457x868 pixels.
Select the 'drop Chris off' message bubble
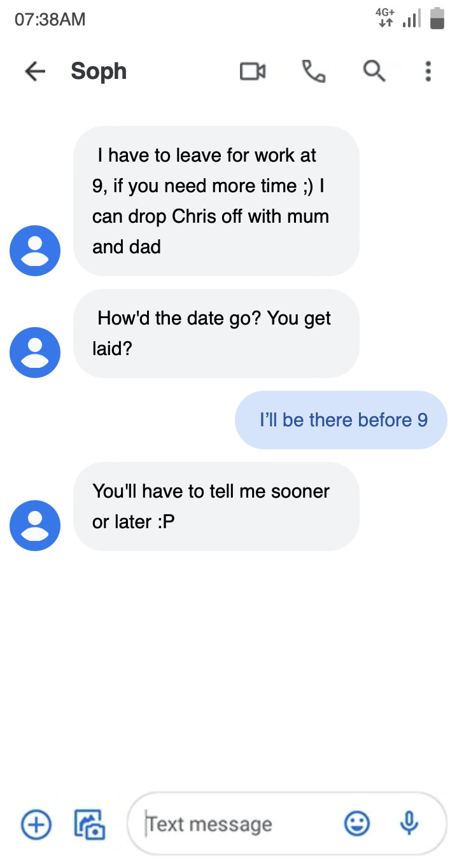216,201
